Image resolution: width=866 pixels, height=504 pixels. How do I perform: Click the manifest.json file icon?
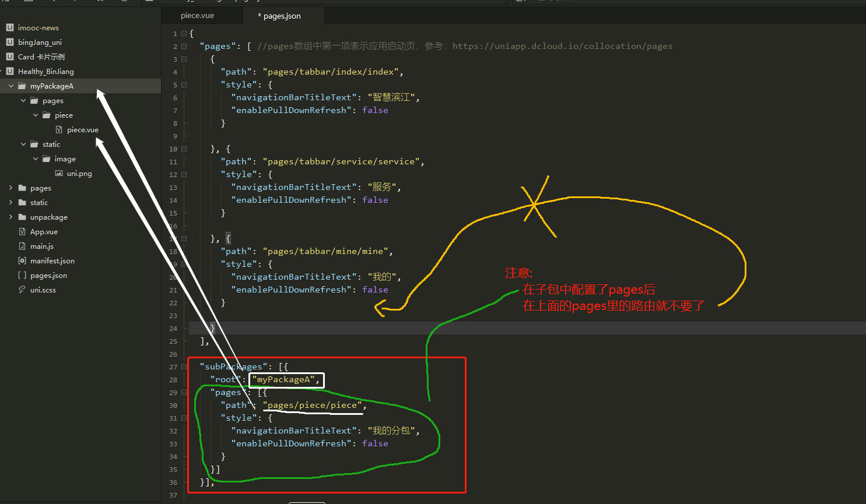22,260
